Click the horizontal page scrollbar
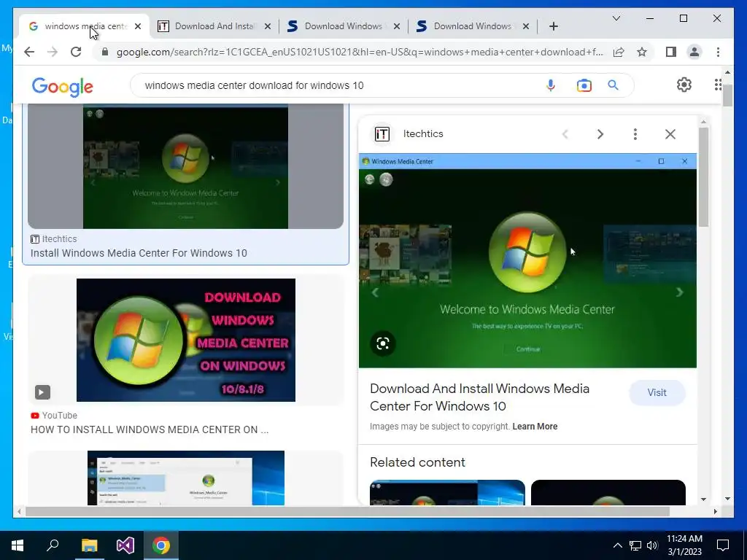 347,511
